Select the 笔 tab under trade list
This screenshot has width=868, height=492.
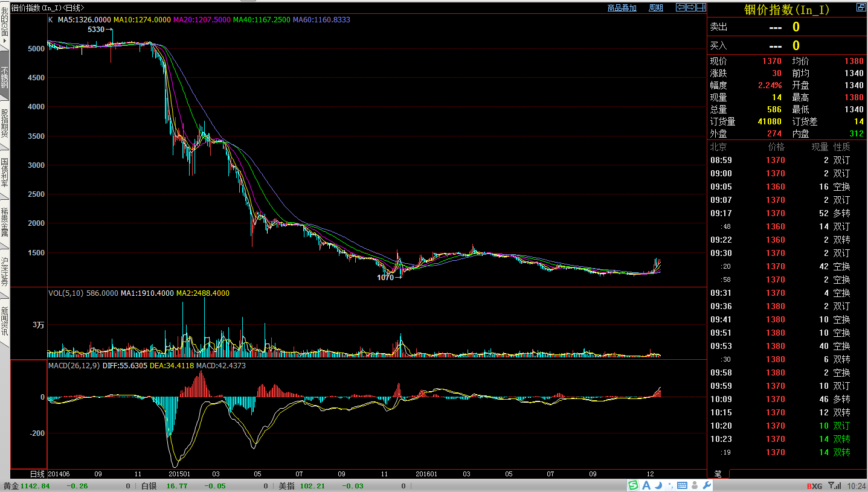pos(718,473)
